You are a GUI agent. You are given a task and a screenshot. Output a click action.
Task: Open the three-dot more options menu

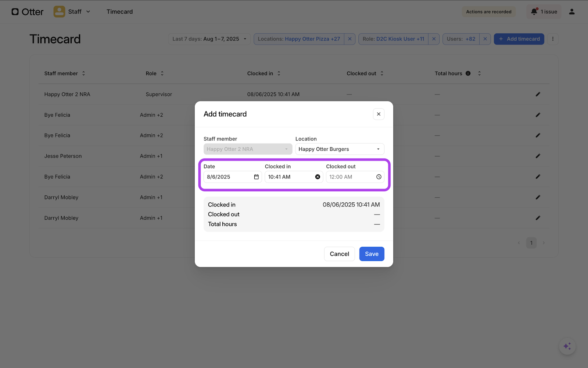tap(552, 39)
